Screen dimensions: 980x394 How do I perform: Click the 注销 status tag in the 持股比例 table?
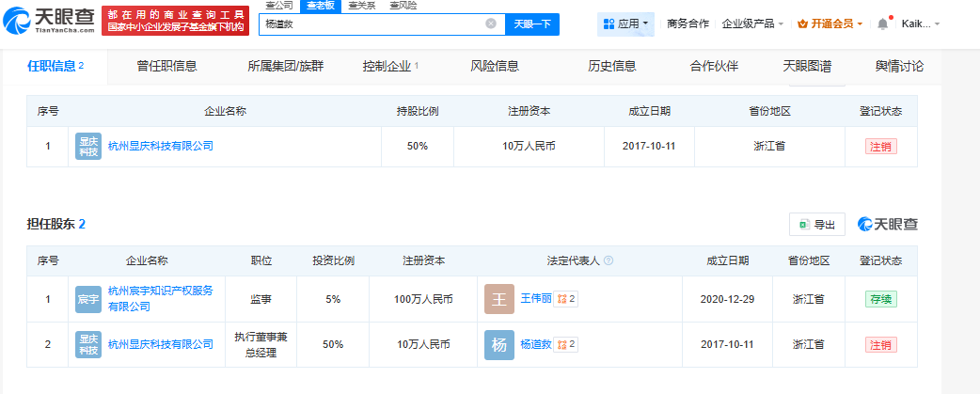(881, 147)
